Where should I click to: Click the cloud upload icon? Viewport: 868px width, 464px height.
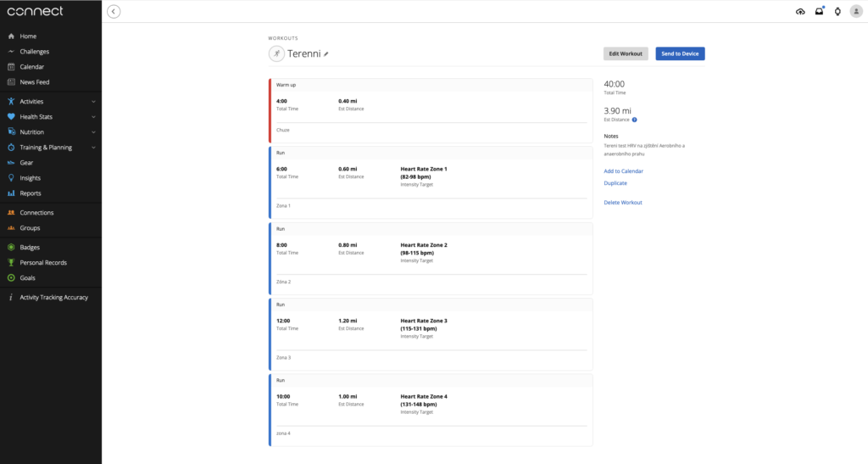coord(800,11)
